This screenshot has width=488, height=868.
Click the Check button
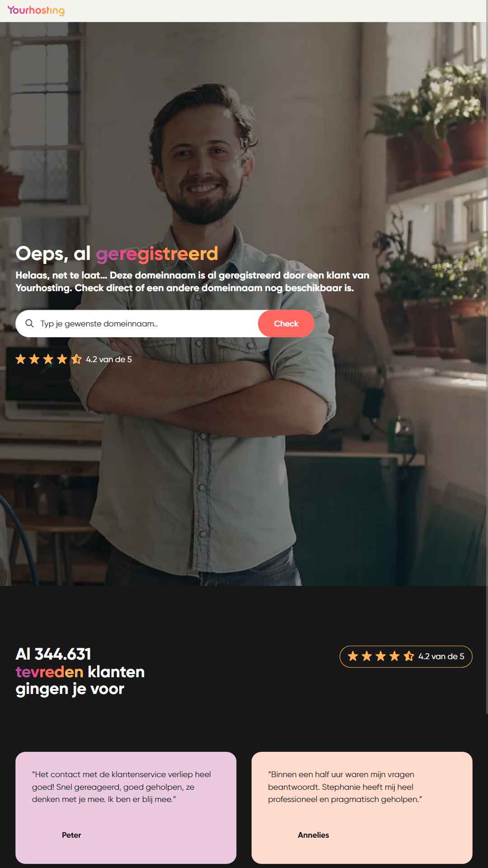286,324
